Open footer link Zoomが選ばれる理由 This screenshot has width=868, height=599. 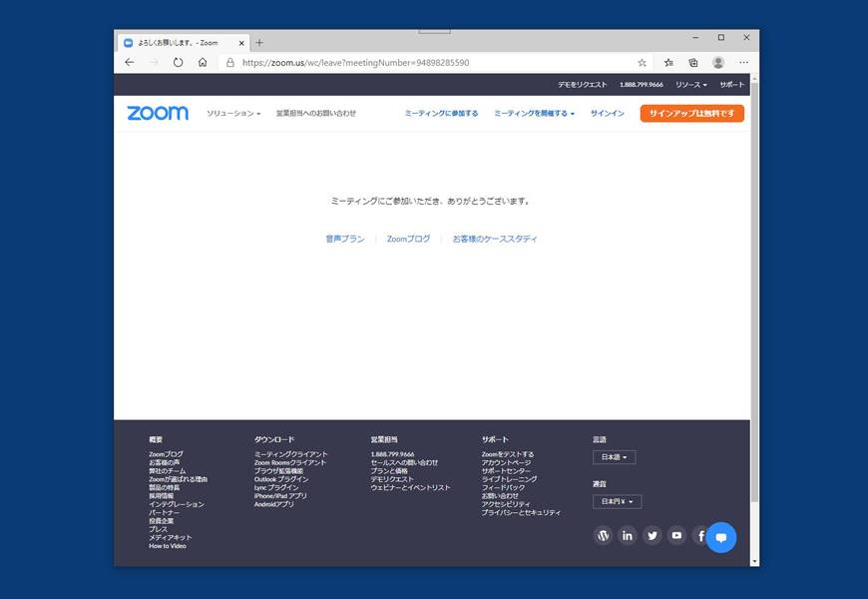(x=178, y=479)
